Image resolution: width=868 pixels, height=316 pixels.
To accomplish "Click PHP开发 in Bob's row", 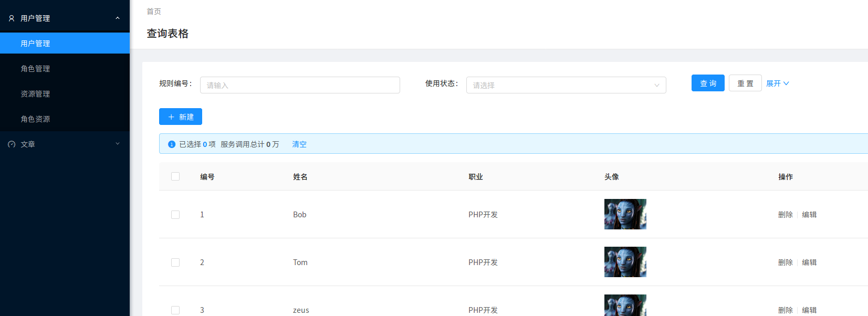I will pyautogui.click(x=483, y=215).
